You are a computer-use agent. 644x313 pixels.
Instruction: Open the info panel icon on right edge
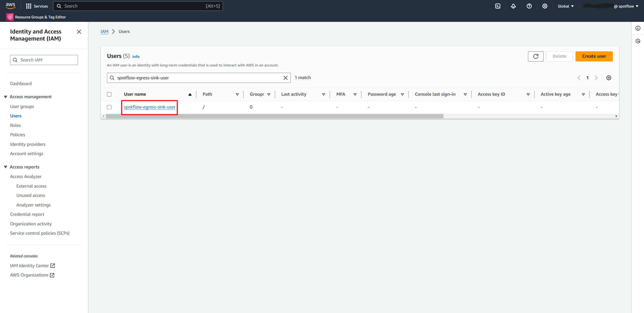pyautogui.click(x=638, y=28)
